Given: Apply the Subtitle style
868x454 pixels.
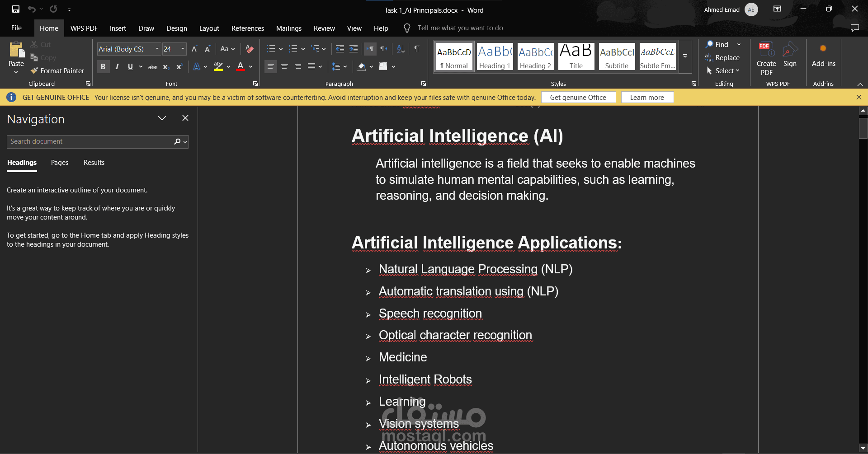Looking at the screenshot, I should pos(617,56).
